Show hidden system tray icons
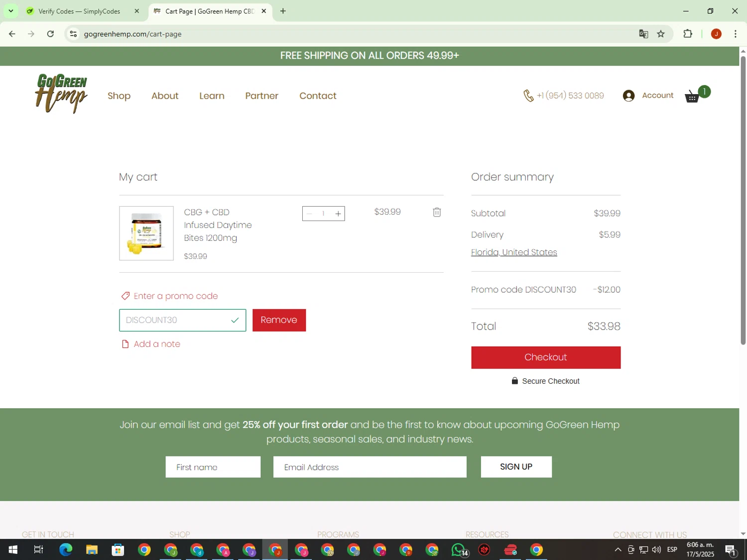Screen dimensions: 747x560 [618, 550]
